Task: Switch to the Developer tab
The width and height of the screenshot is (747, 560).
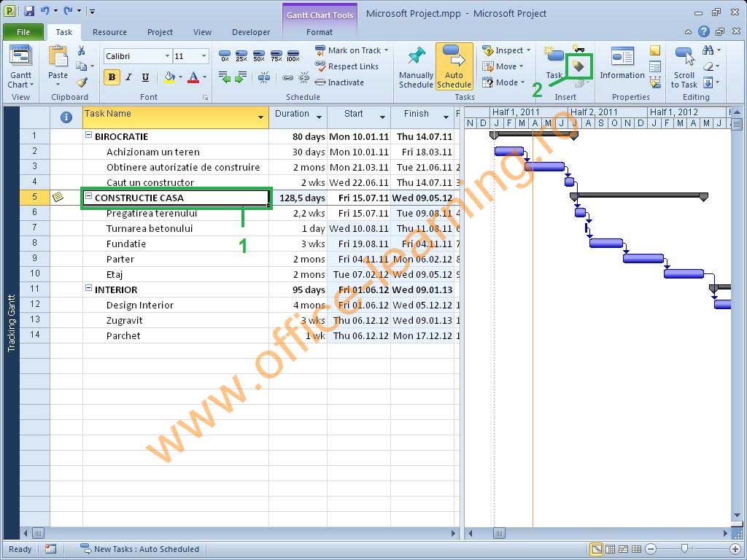Action: pyautogui.click(x=251, y=32)
